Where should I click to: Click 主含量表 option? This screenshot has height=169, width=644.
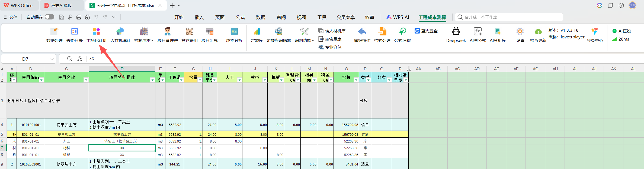tap(330, 39)
